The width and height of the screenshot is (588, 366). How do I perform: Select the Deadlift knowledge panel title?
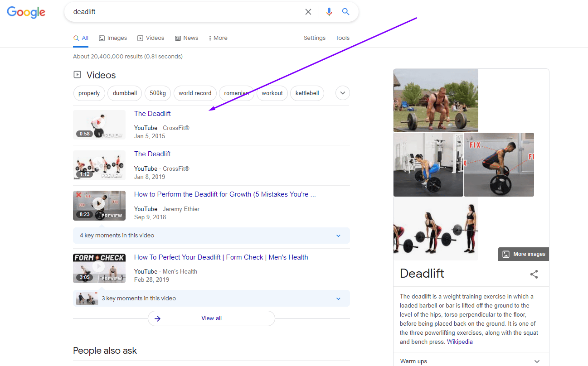pyautogui.click(x=422, y=274)
